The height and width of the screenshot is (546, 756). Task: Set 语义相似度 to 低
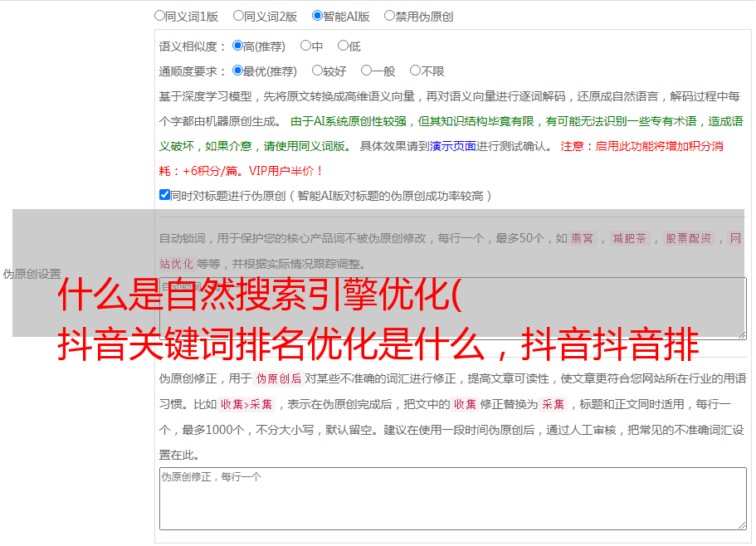click(343, 46)
